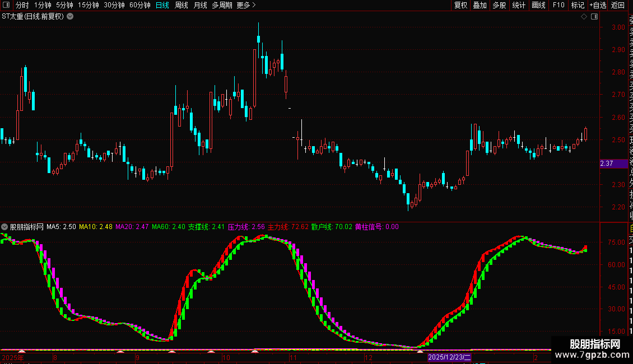Switch to the 周线 weekly chart
This screenshot has width=633, height=364.
coord(181,5)
